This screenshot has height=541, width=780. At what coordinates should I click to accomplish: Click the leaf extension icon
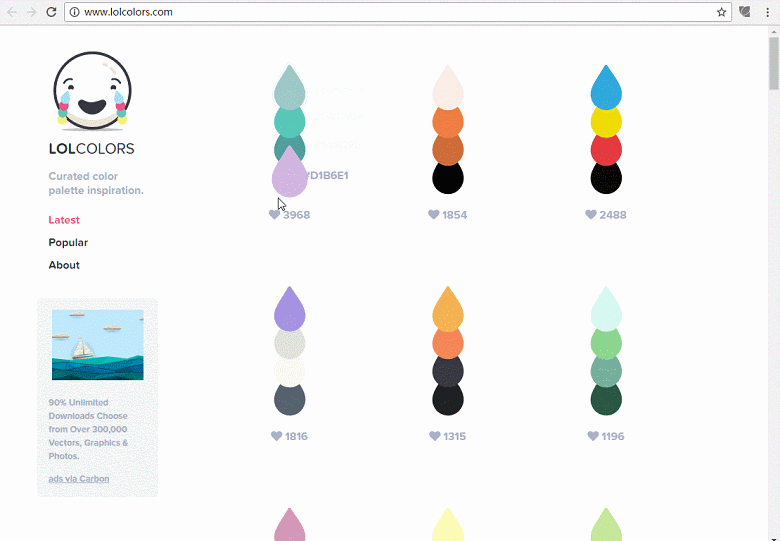coord(745,11)
